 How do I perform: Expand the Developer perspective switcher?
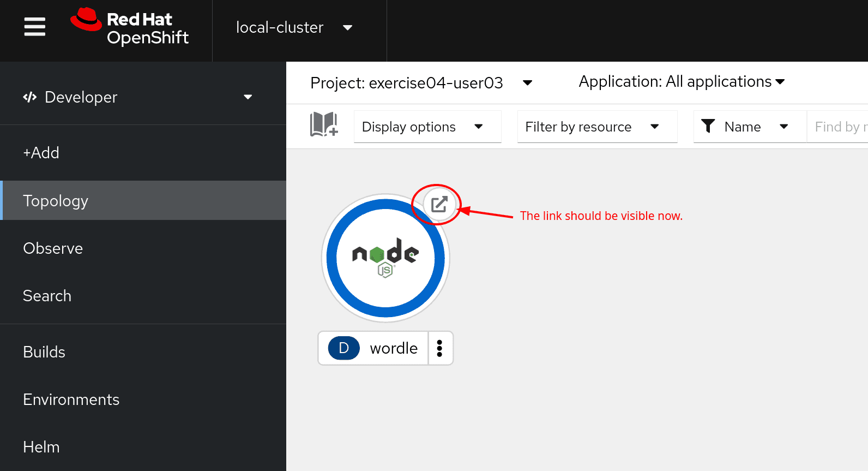(138, 97)
